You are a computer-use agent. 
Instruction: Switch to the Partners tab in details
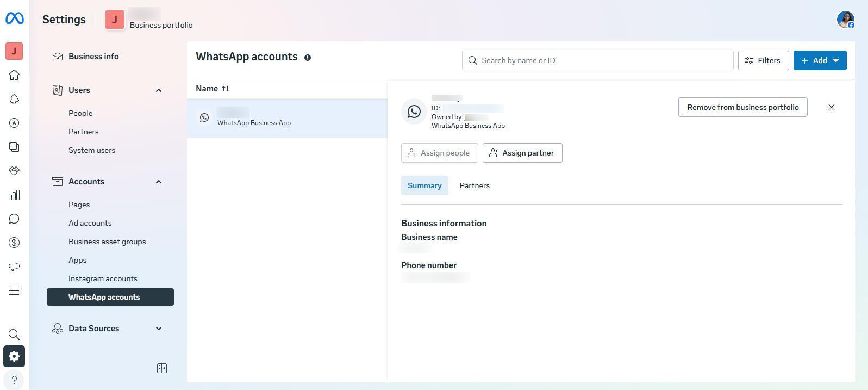(x=474, y=185)
